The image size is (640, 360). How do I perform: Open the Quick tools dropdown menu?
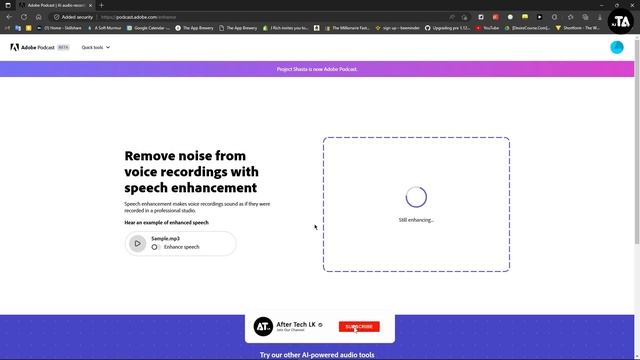(96, 47)
